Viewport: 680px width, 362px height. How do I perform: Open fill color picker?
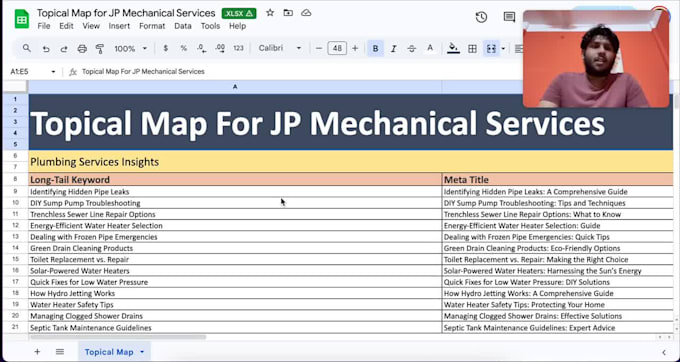[x=453, y=49]
